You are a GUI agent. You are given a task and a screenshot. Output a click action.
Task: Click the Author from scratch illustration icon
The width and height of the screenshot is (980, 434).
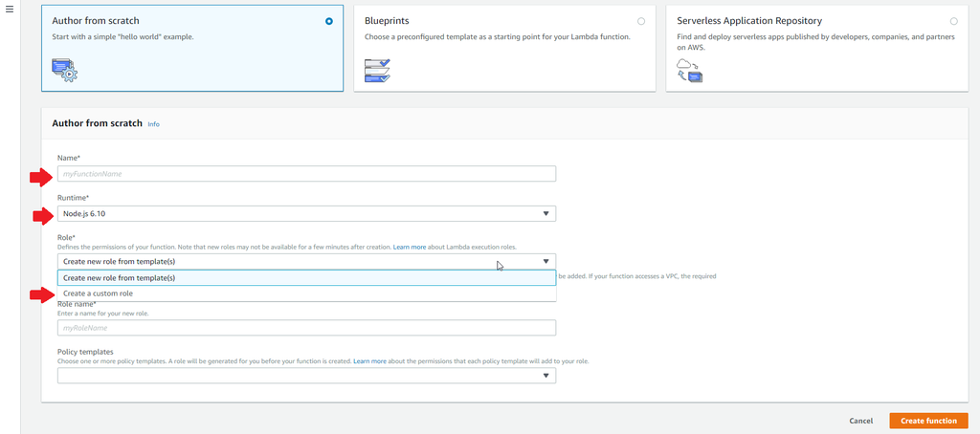click(64, 69)
